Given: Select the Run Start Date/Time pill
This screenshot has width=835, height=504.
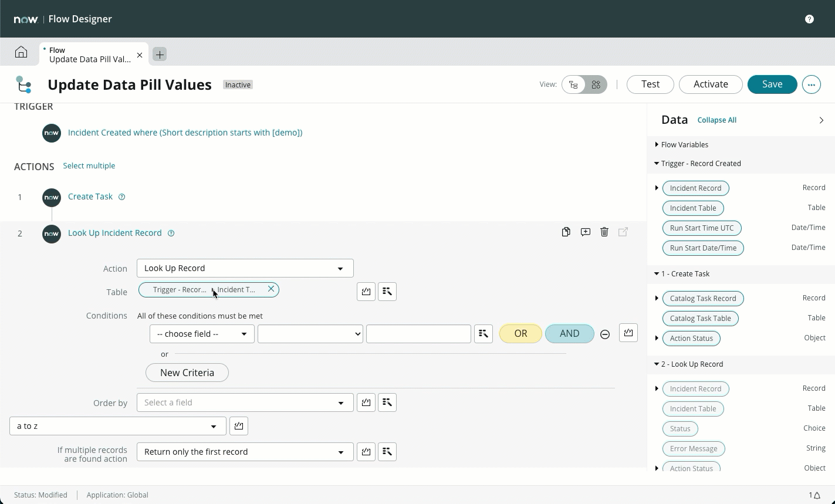Looking at the screenshot, I should coord(703,248).
